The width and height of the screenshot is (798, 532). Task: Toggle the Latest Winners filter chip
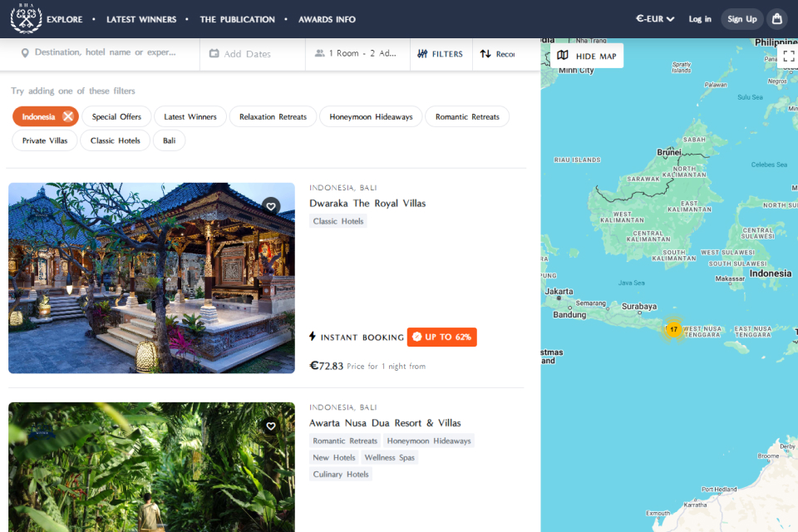coord(190,116)
